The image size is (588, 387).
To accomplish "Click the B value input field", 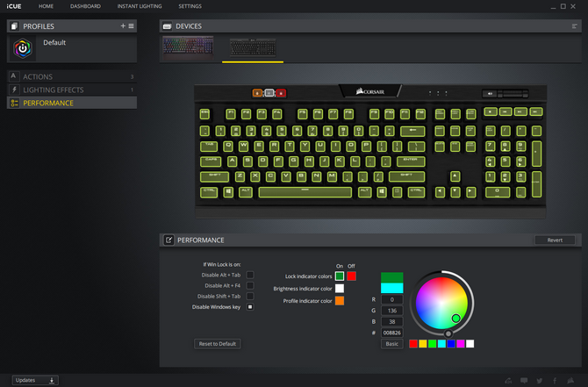I will pyautogui.click(x=392, y=321).
